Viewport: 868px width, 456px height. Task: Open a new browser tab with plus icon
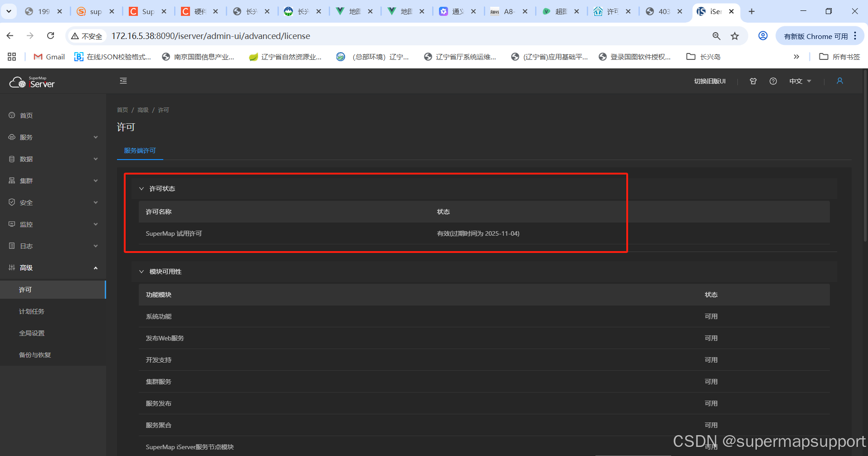coord(751,11)
